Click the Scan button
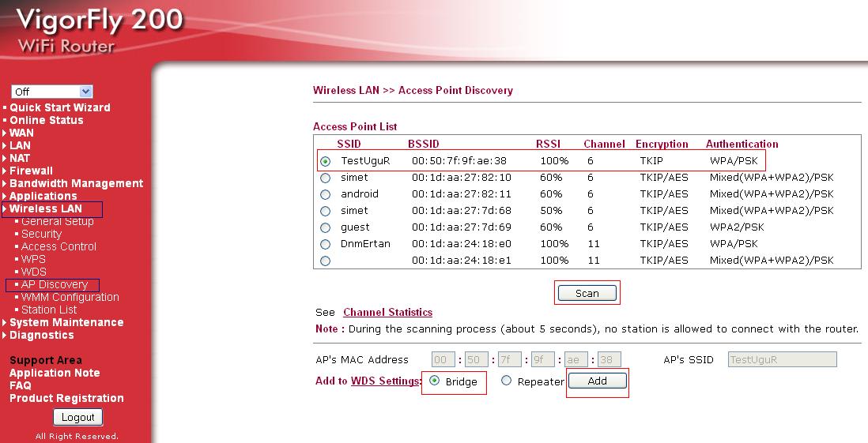This screenshot has width=868, height=443. [587, 293]
